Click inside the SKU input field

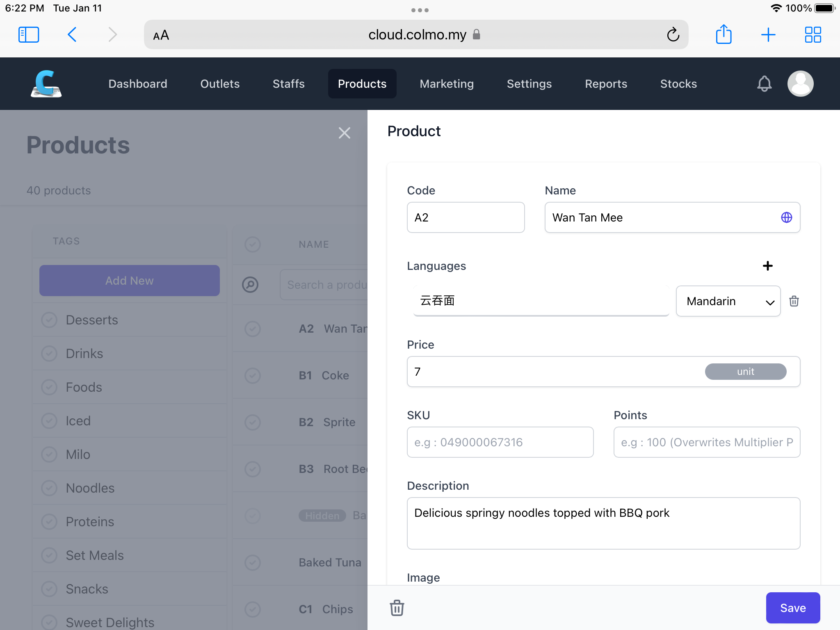(500, 442)
